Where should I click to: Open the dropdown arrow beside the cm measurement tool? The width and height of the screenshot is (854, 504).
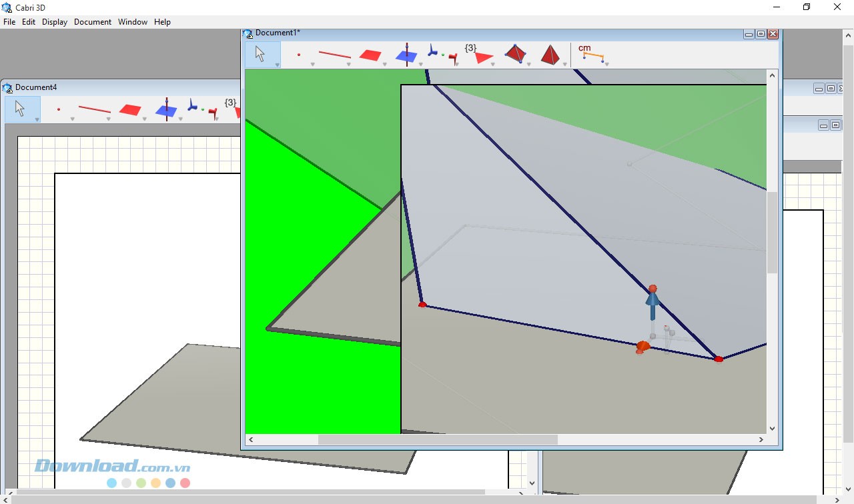coord(606,65)
